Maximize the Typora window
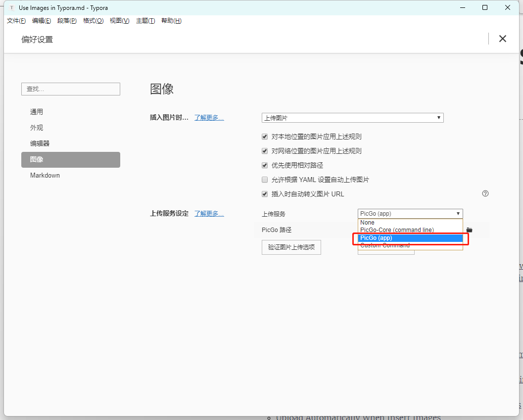This screenshot has width=523, height=420. pos(485,8)
